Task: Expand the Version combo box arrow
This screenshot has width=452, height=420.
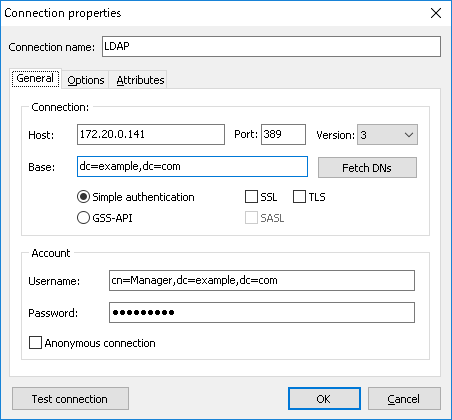Action: 409,135
